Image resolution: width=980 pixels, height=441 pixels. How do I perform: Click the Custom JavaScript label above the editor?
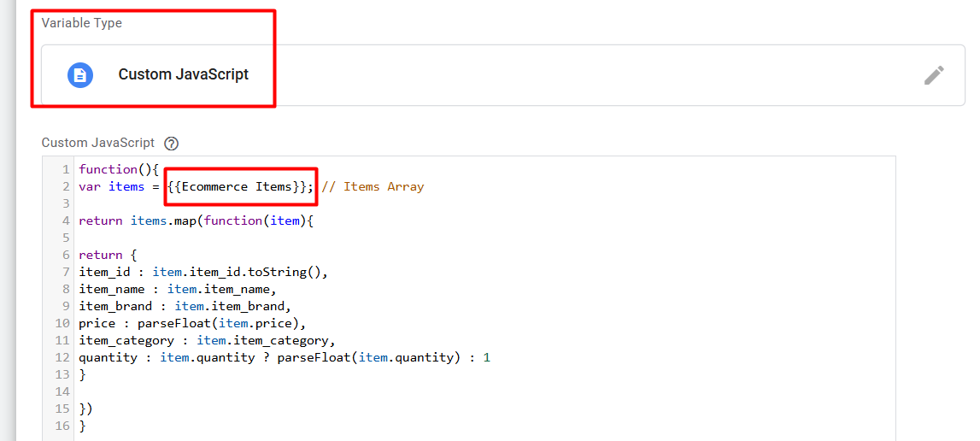[98, 144]
